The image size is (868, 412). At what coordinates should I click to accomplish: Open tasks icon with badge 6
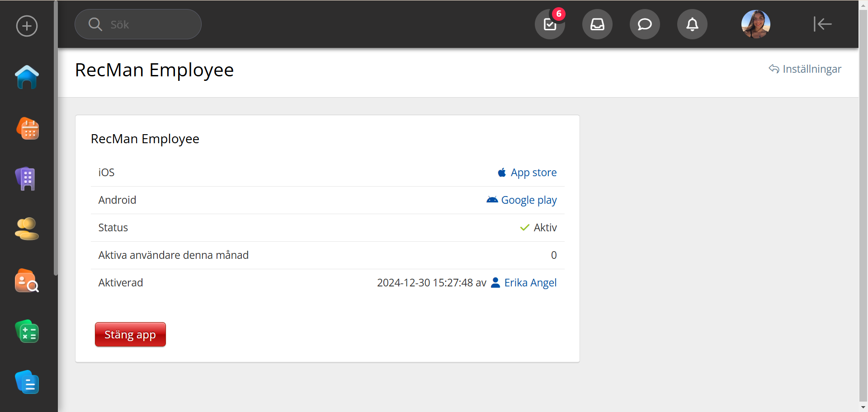coord(550,24)
